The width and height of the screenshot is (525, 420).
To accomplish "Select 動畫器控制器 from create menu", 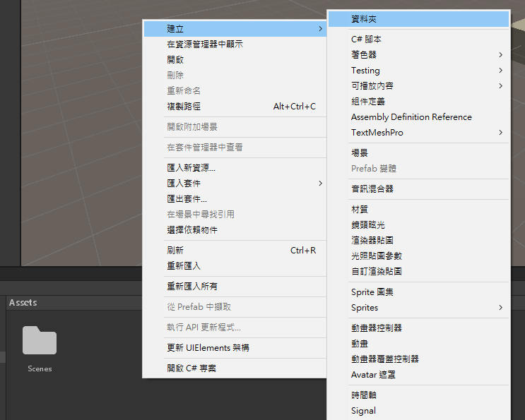I will (377, 328).
